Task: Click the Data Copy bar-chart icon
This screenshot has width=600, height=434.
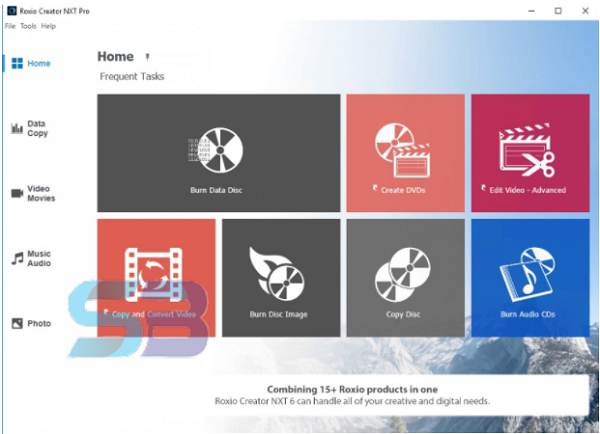Action: pos(17,128)
